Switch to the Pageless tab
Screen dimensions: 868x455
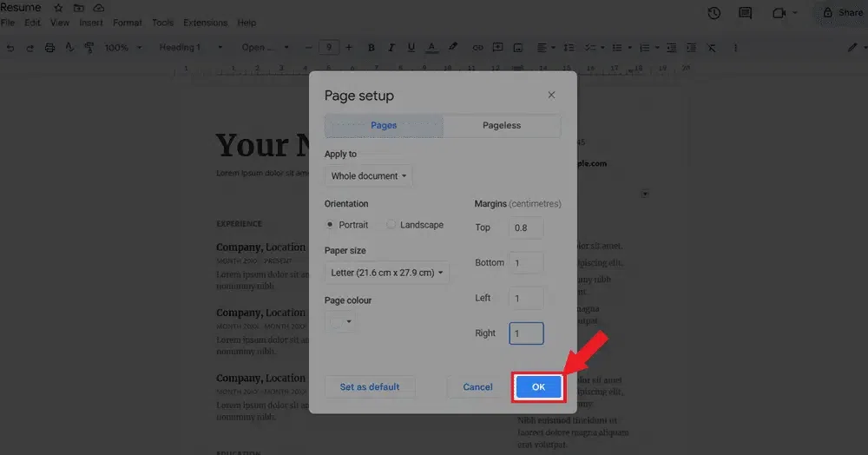point(502,126)
